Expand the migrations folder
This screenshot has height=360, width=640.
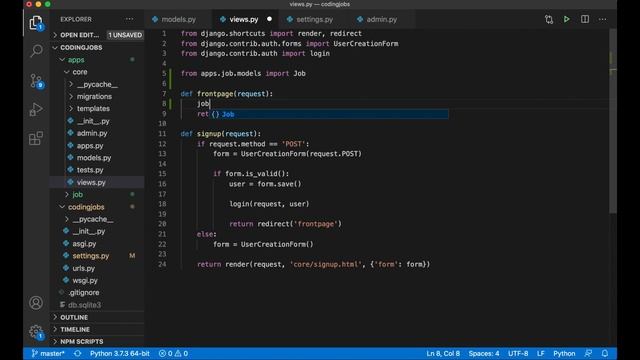[94, 96]
